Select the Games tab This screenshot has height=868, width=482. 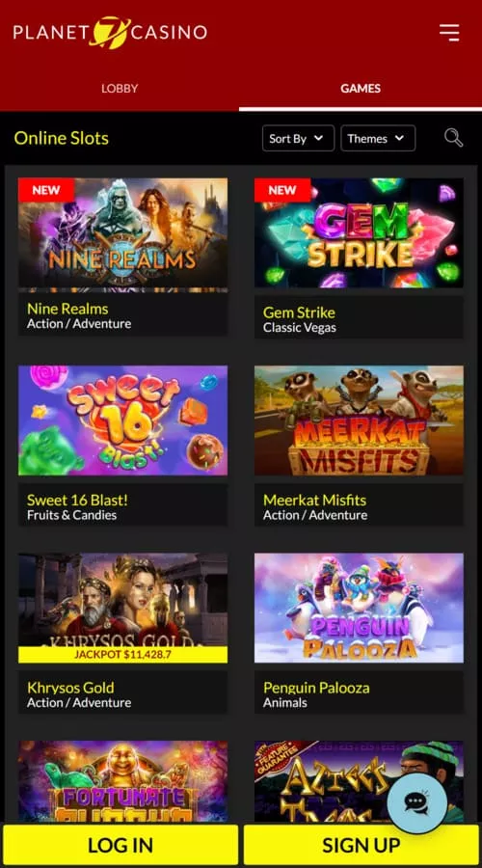coord(361,88)
